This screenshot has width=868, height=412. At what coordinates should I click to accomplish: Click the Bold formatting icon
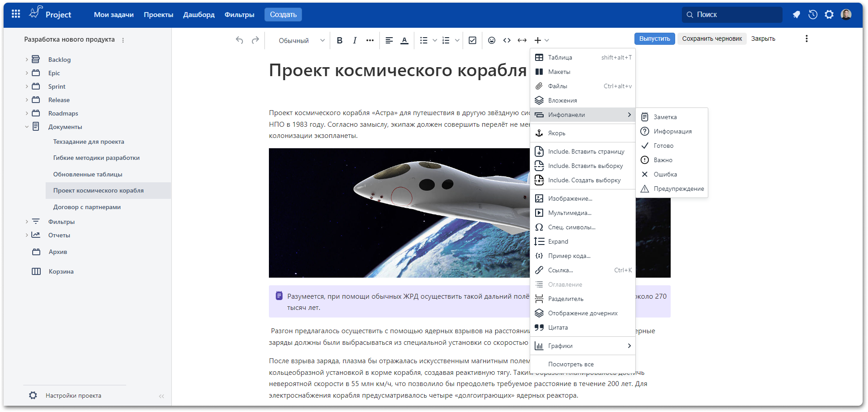click(x=340, y=40)
